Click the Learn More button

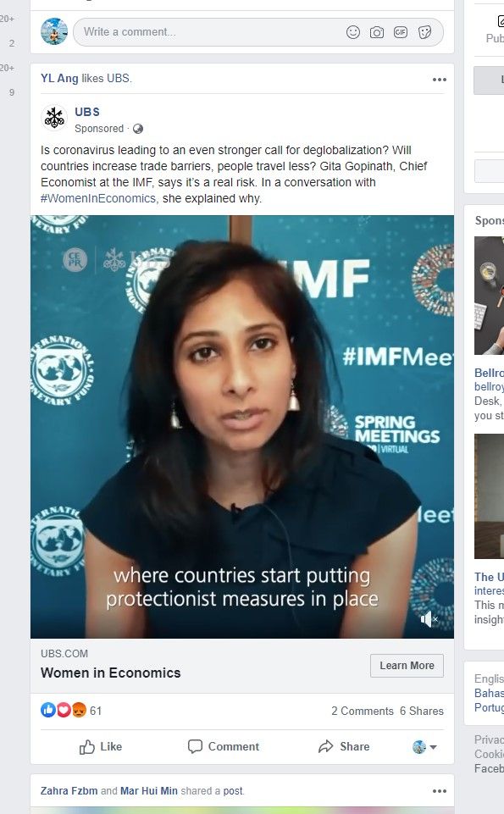pos(407,666)
